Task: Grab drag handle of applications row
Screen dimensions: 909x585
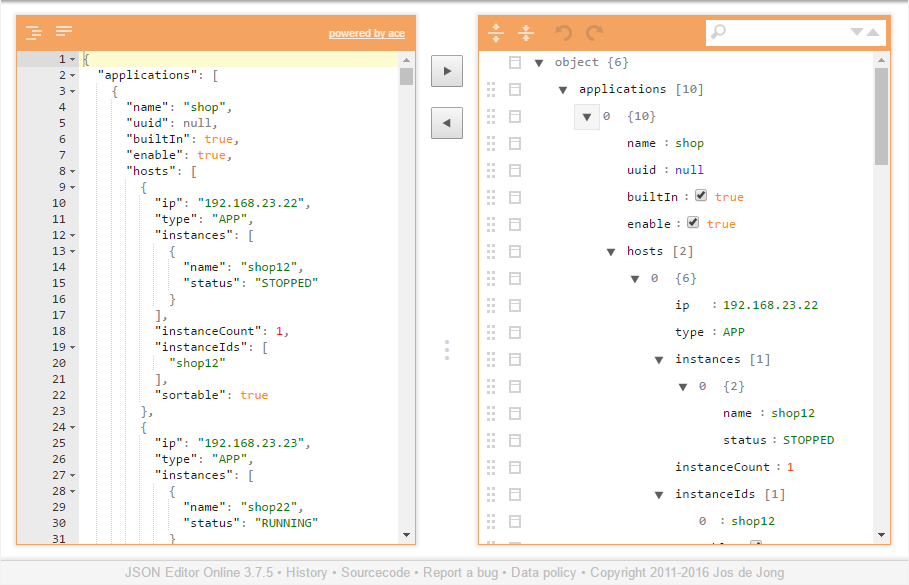Action: (x=491, y=89)
